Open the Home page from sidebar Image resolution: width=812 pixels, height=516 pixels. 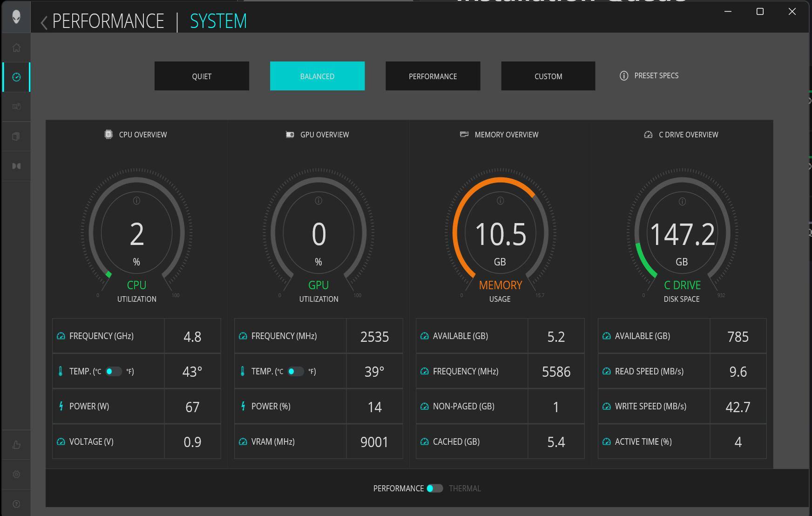pyautogui.click(x=16, y=48)
